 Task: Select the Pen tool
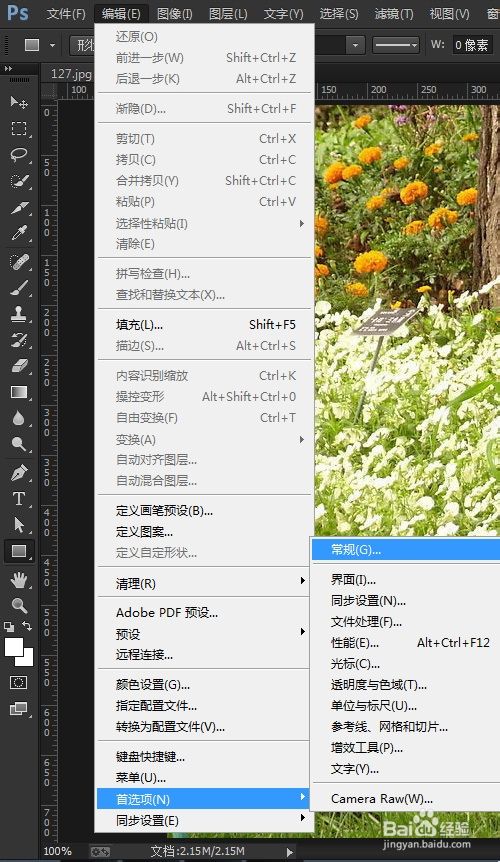coord(19,473)
